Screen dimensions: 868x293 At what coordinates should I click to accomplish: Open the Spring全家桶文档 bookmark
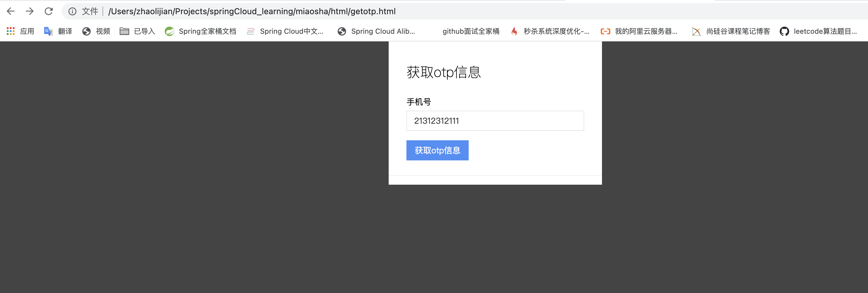click(201, 31)
